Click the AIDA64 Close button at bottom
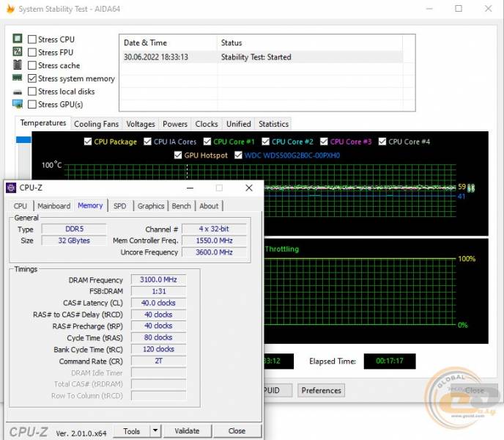 pyautogui.click(x=474, y=390)
